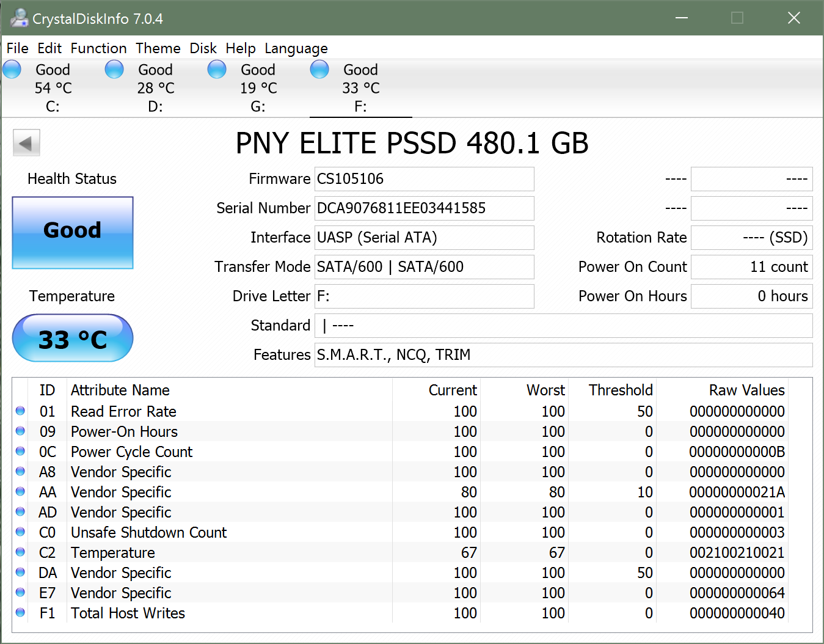Click the 33 °C temperature button
The image size is (824, 644).
[x=73, y=338]
